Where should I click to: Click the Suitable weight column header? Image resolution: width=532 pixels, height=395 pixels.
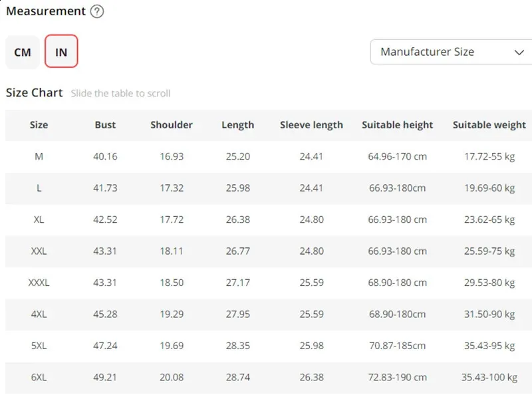pos(489,125)
